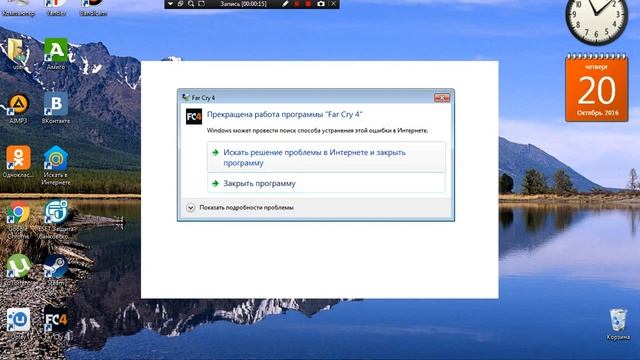Click the rectangle area icon in recording bar
Image resolution: width=640 pixels, height=360 pixels.
tap(201, 4)
